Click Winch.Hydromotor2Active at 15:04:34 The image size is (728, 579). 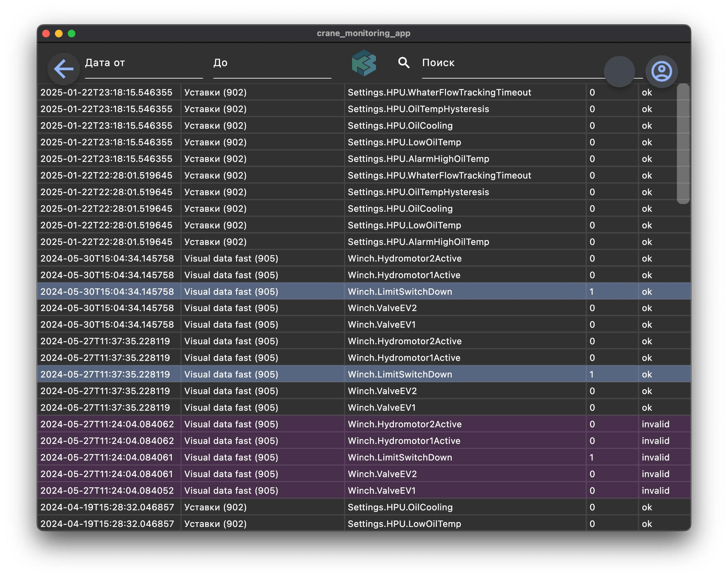tap(404, 258)
